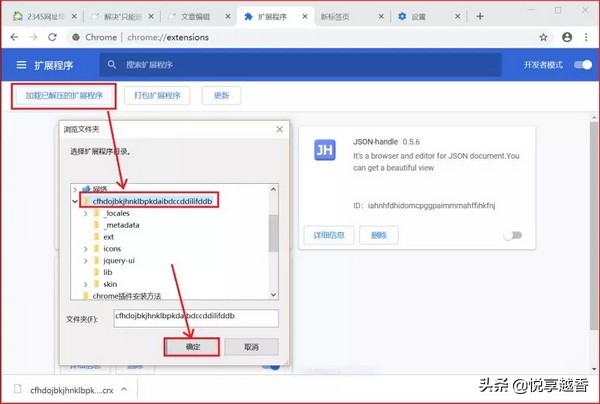Open 详细信息 for JSON-handle
This screenshot has width=600, height=404.
(x=329, y=235)
